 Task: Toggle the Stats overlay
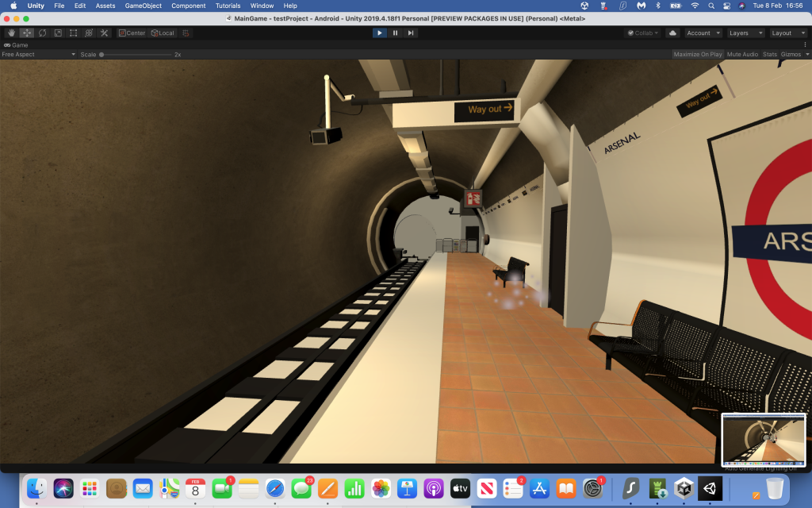coord(769,55)
